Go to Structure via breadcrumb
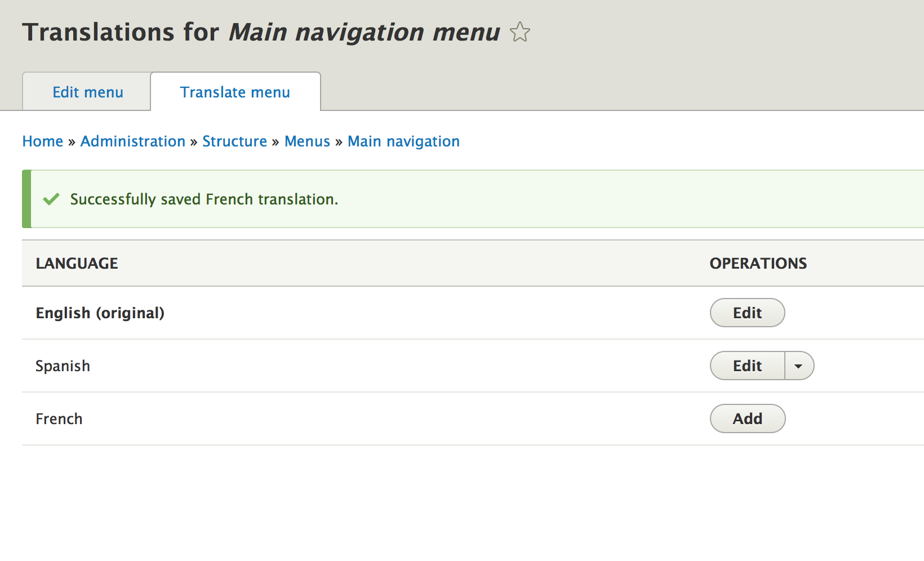This screenshot has height=561, width=924. click(x=234, y=141)
